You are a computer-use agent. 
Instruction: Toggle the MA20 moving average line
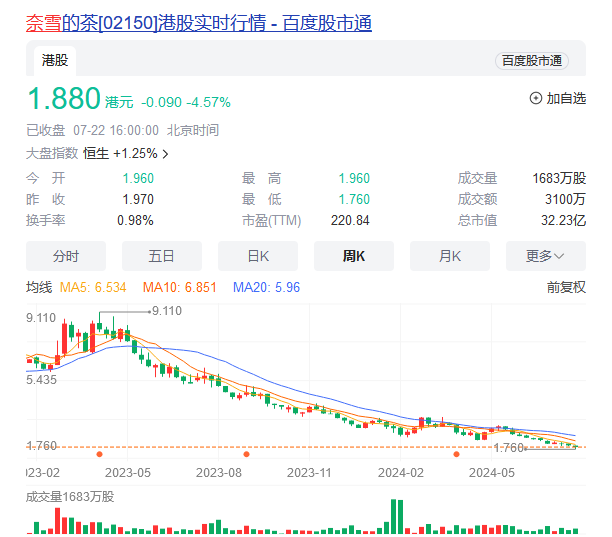(x=266, y=287)
